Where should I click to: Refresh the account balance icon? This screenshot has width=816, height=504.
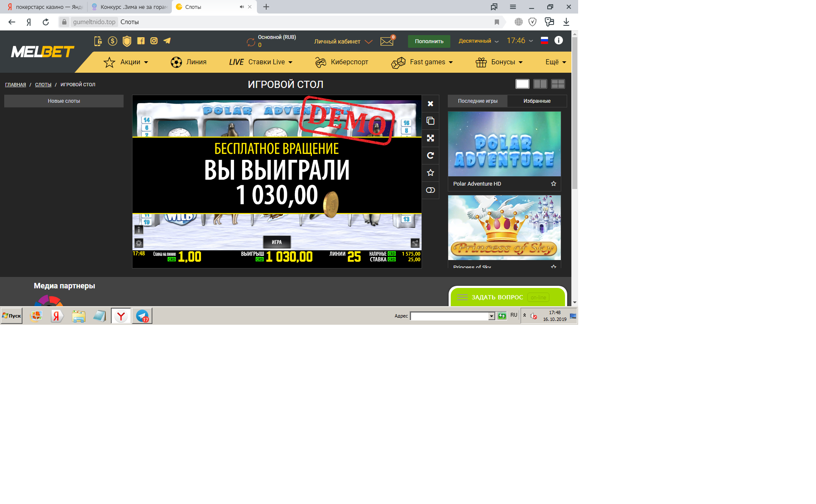251,42
